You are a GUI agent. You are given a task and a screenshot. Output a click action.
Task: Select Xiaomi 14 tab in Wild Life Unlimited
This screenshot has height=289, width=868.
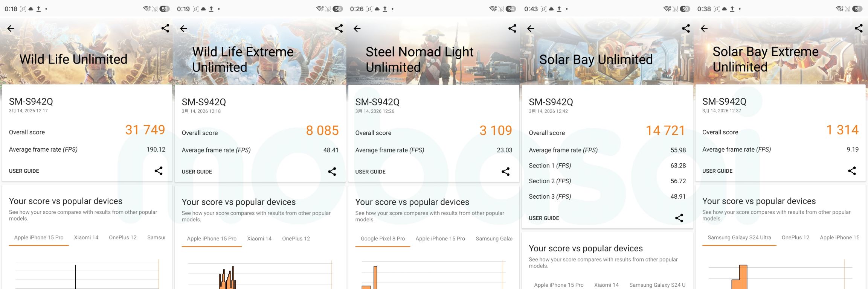click(86, 237)
